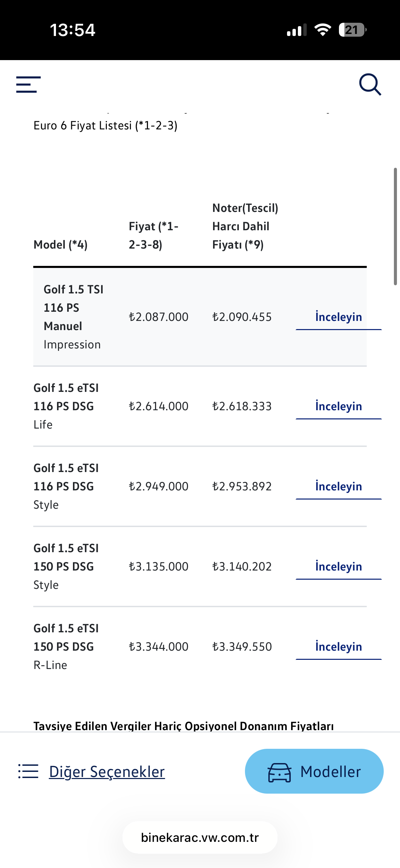
Task: Tap the ₺3.344.000 R-Line price
Action: (x=158, y=647)
